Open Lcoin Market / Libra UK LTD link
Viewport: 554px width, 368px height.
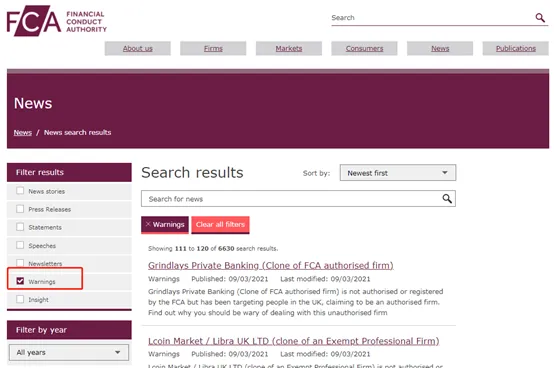[x=294, y=341]
